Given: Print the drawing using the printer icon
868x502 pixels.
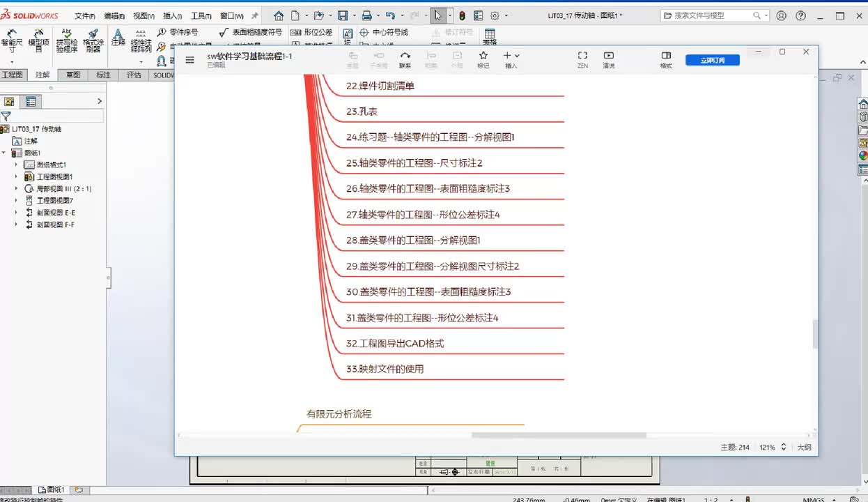Looking at the screenshot, I should click(x=366, y=15).
